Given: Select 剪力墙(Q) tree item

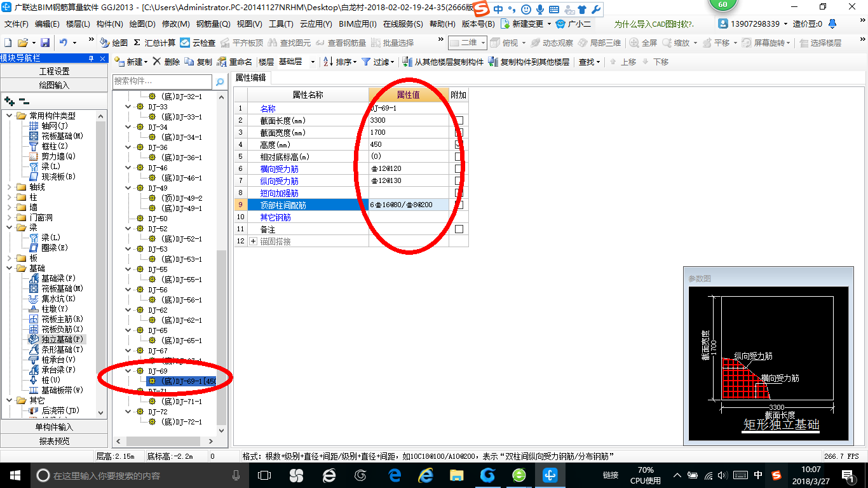Looking at the screenshot, I should (x=52, y=156).
